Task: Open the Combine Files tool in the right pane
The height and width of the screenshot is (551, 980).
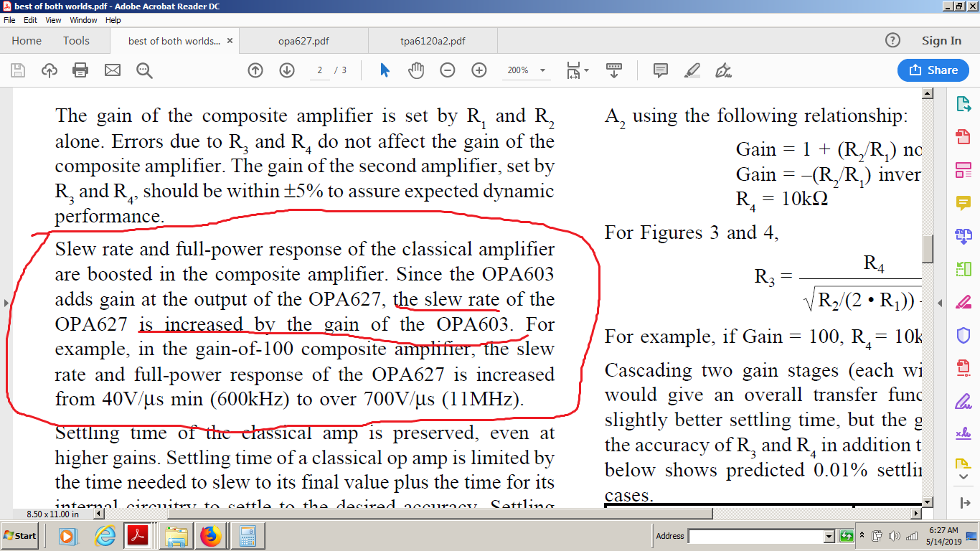Action: click(x=963, y=236)
